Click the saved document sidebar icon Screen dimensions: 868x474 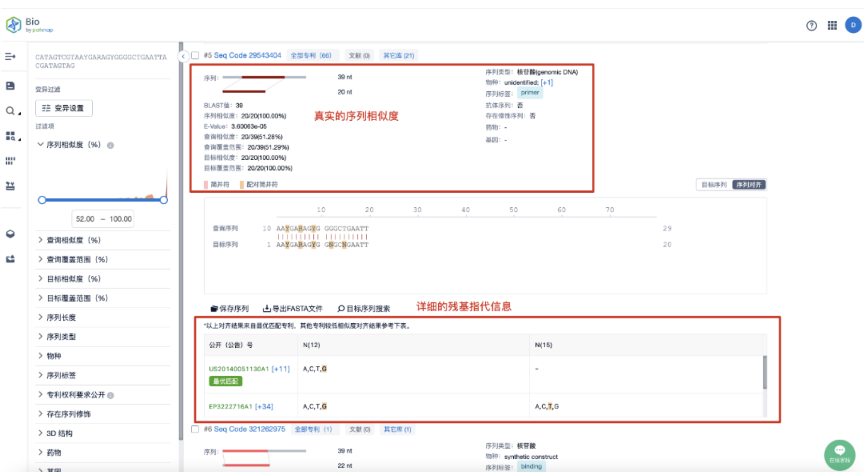pyautogui.click(x=10, y=86)
